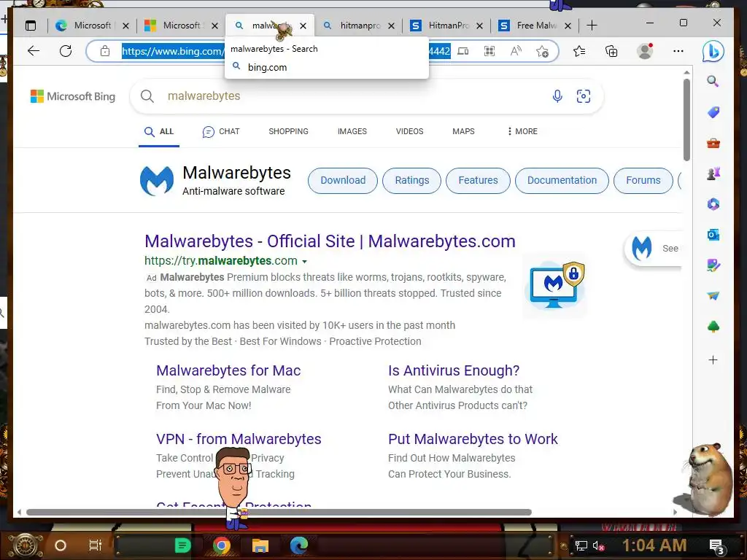Switch to the HitmanPro tab
Image resolution: width=747 pixels, height=560 pixels.
(x=446, y=26)
